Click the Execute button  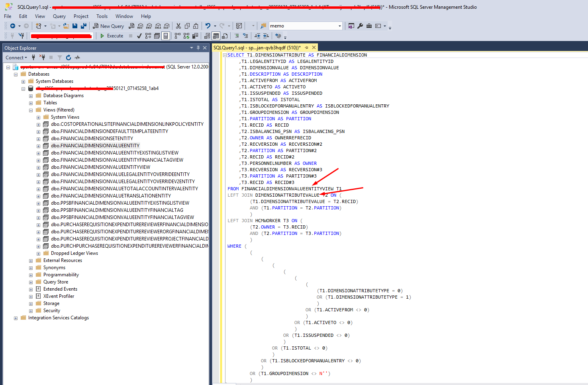coord(112,36)
